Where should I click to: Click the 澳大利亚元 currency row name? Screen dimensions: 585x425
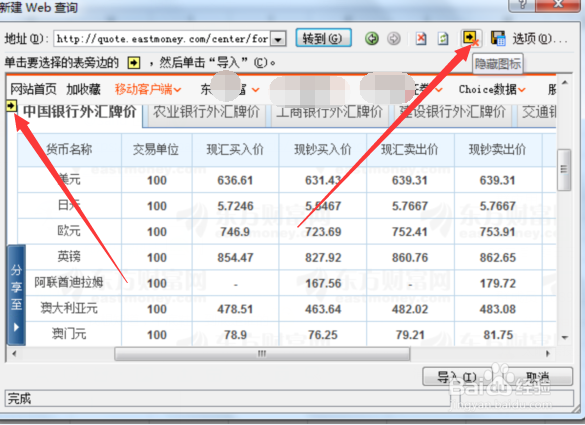point(69,308)
